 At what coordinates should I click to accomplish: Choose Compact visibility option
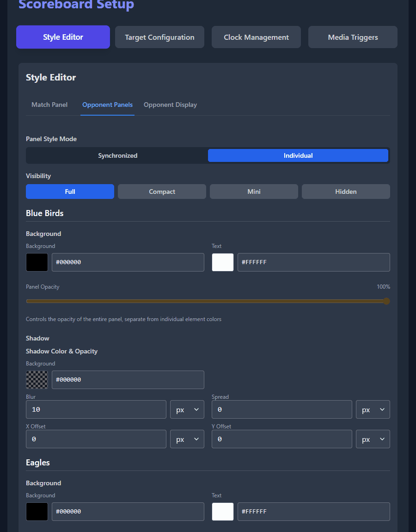coord(162,192)
